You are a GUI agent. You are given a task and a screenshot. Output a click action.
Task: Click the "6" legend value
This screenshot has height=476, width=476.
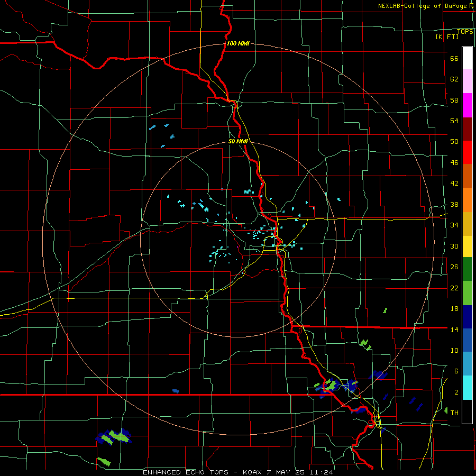[456, 371]
